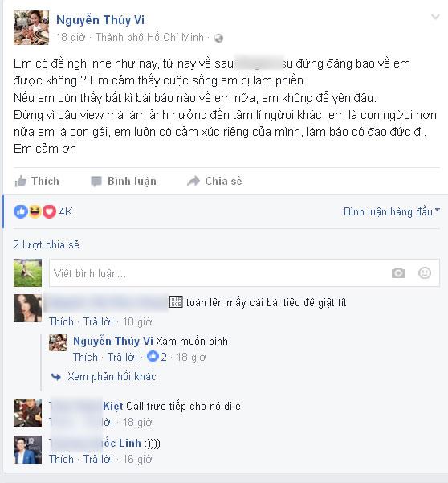Click Nguyễn Thúy Vi post profile picture
This screenshot has width=448, height=483.
pyautogui.click(x=31, y=27)
